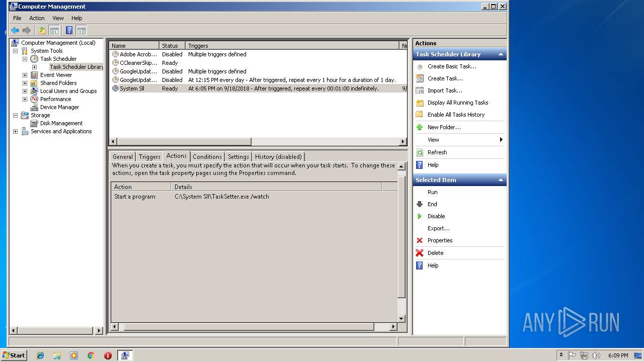Toggle the Show/Hide Console Tree toolbar icon

[54, 30]
